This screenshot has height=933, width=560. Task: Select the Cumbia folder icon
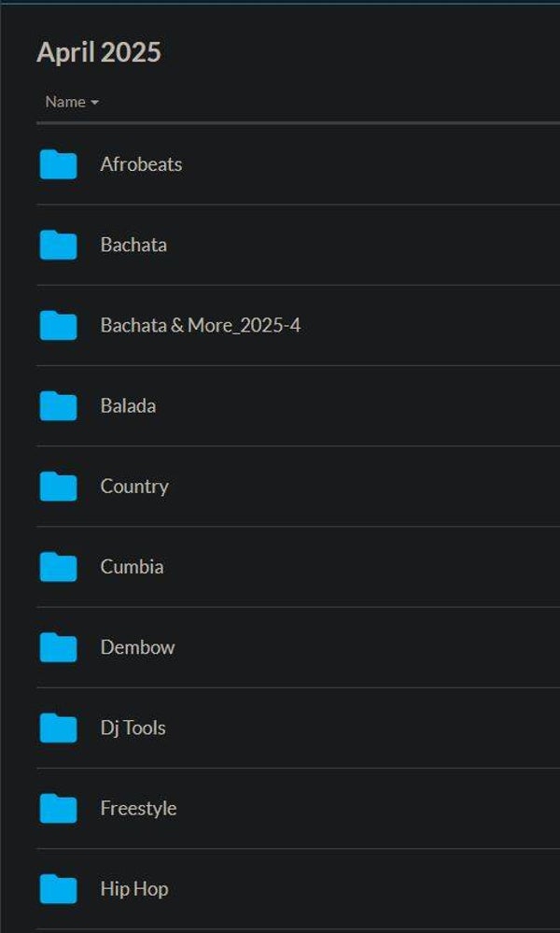[58, 567]
